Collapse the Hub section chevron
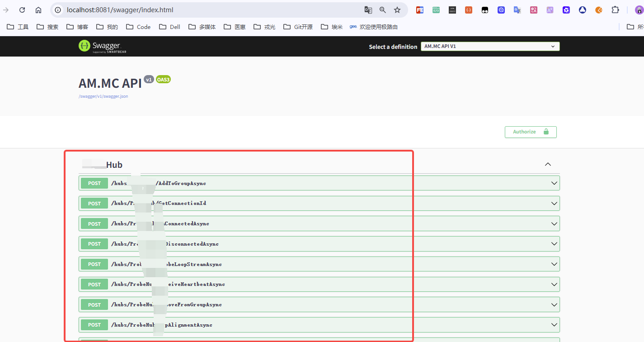644x342 pixels. click(548, 164)
